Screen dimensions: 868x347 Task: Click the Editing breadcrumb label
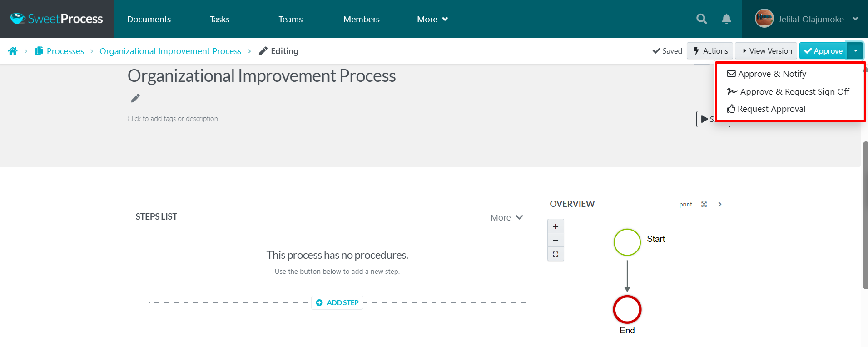[x=278, y=51]
